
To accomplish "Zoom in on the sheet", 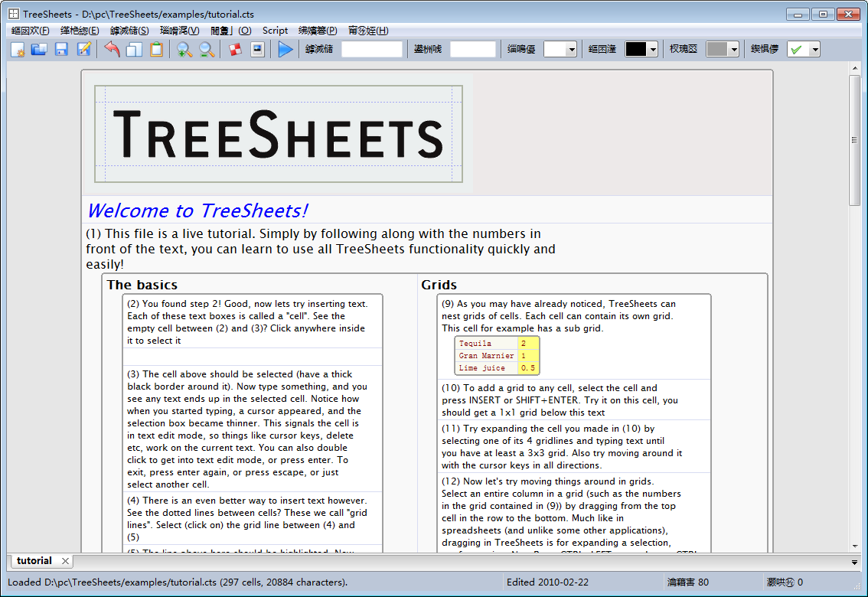I will pyautogui.click(x=184, y=49).
